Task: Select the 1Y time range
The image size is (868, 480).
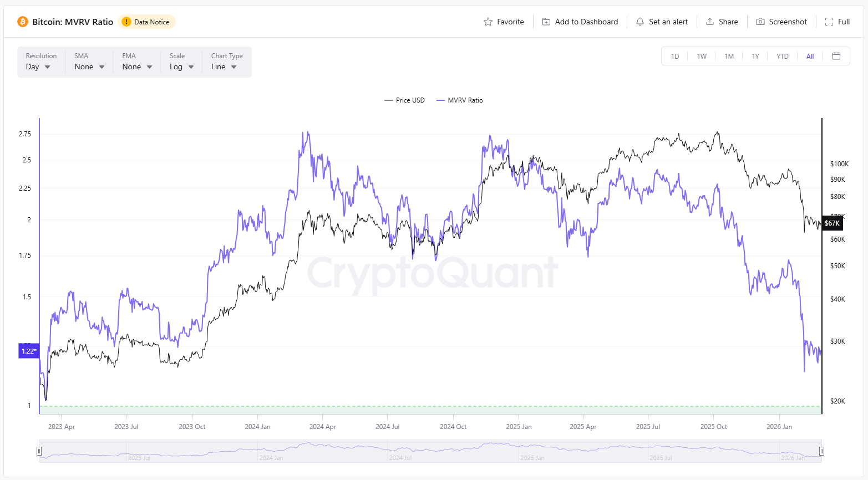Action: [x=755, y=57]
